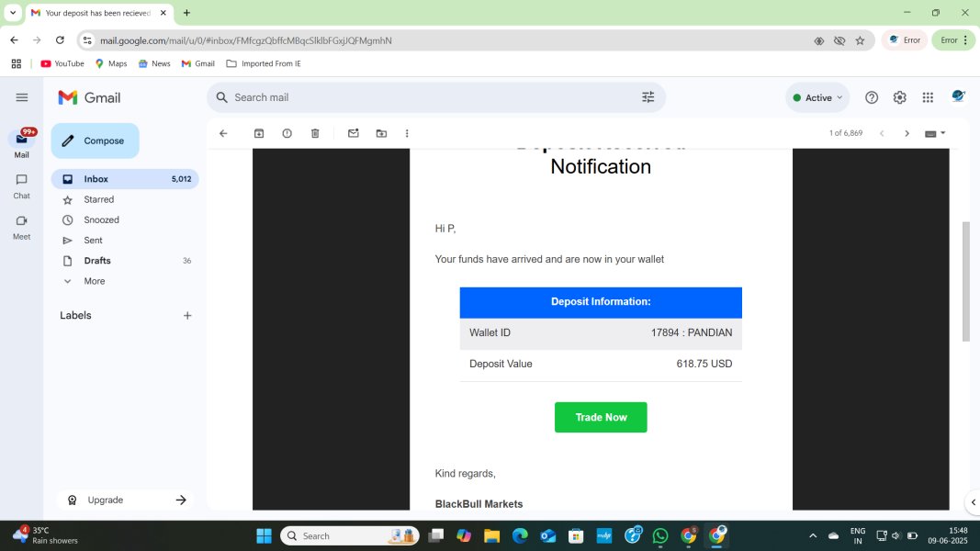Click the Error profile chip
Image resolution: width=980 pixels, height=551 pixels.
pyautogui.click(x=905, y=40)
